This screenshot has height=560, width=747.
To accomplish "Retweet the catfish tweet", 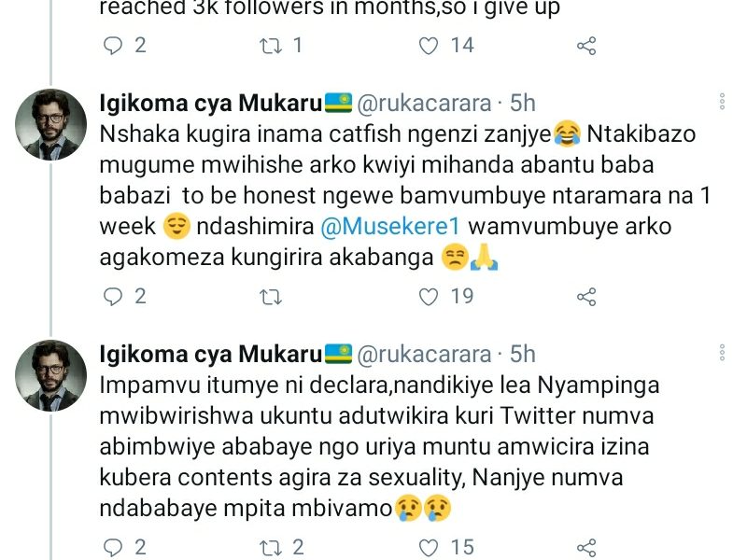I will [272, 297].
